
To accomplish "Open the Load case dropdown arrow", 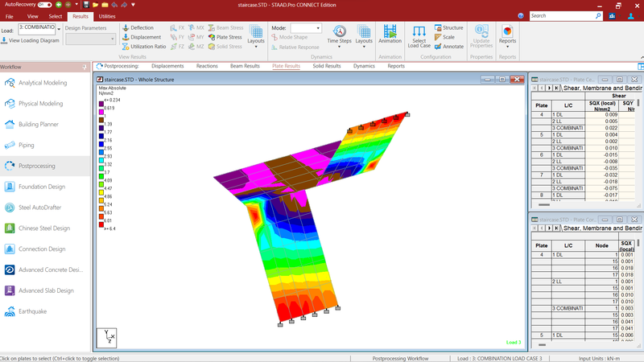I will pos(59,30).
